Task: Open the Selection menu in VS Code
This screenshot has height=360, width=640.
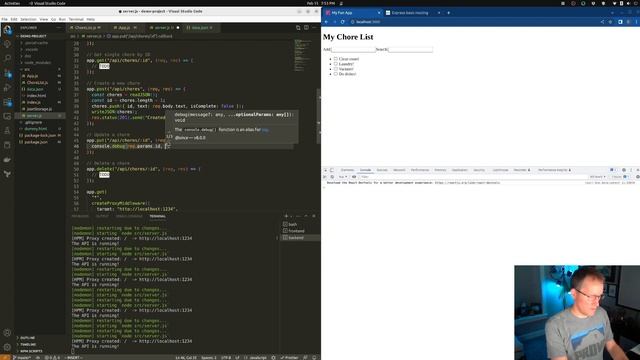Action: (28, 19)
